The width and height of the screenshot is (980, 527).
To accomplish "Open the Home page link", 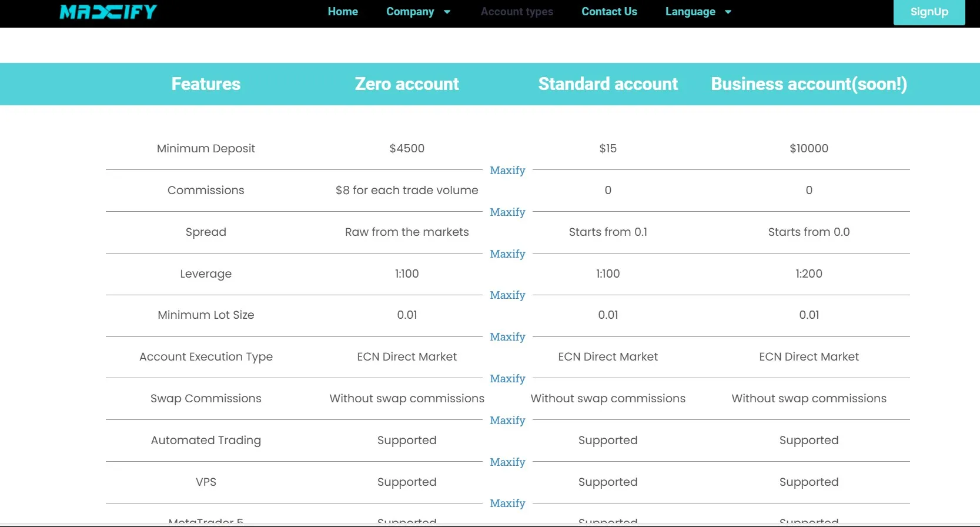I will point(343,12).
